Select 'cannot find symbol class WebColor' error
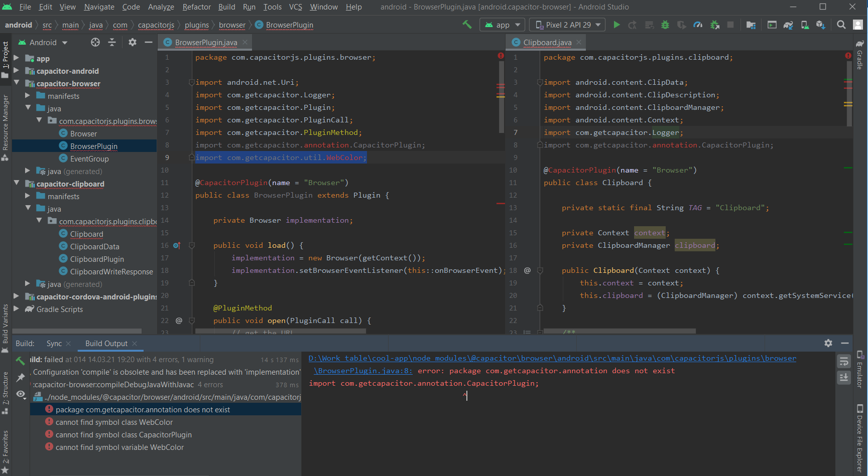Image resolution: width=868 pixels, height=476 pixels. coord(114,422)
